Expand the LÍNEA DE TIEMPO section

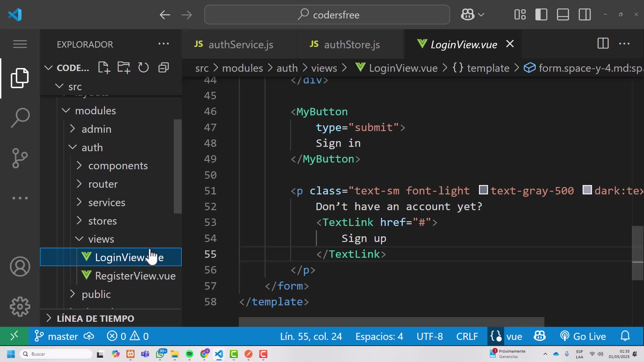click(111, 318)
